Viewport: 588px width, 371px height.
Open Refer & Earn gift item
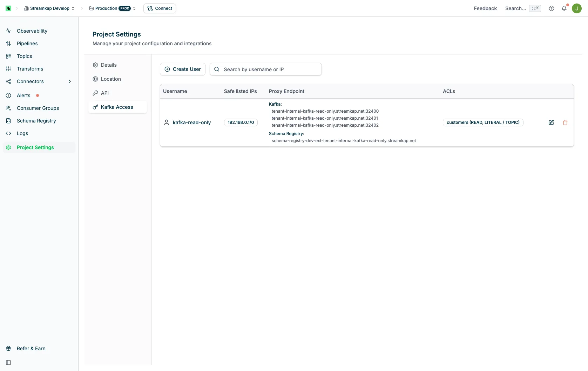point(31,349)
